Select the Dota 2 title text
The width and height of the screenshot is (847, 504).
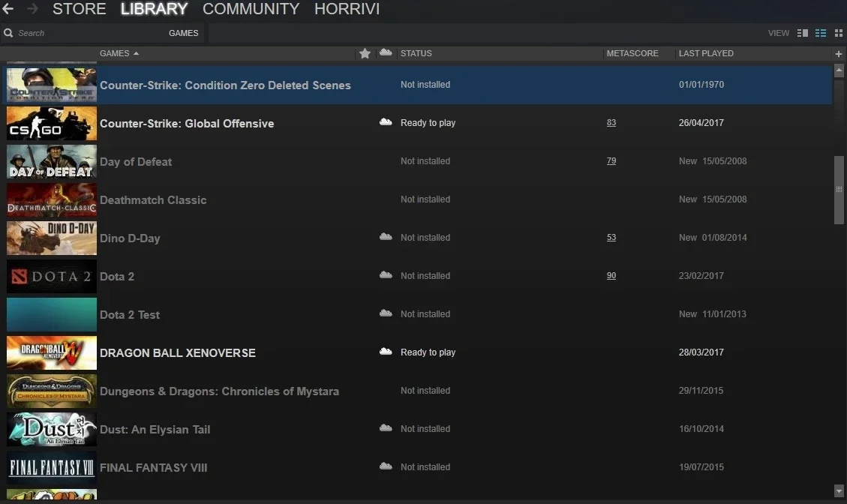click(x=117, y=277)
